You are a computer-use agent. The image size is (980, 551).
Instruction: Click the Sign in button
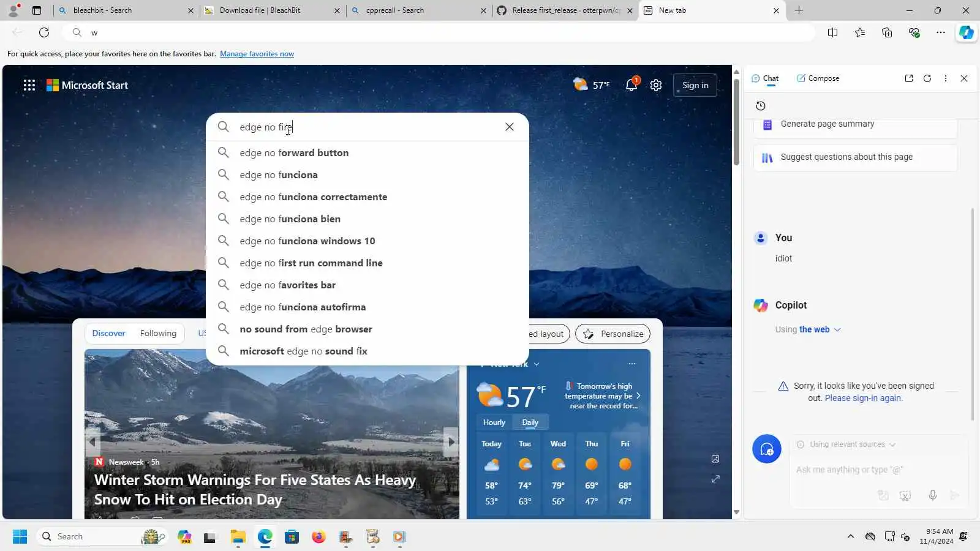(x=695, y=85)
